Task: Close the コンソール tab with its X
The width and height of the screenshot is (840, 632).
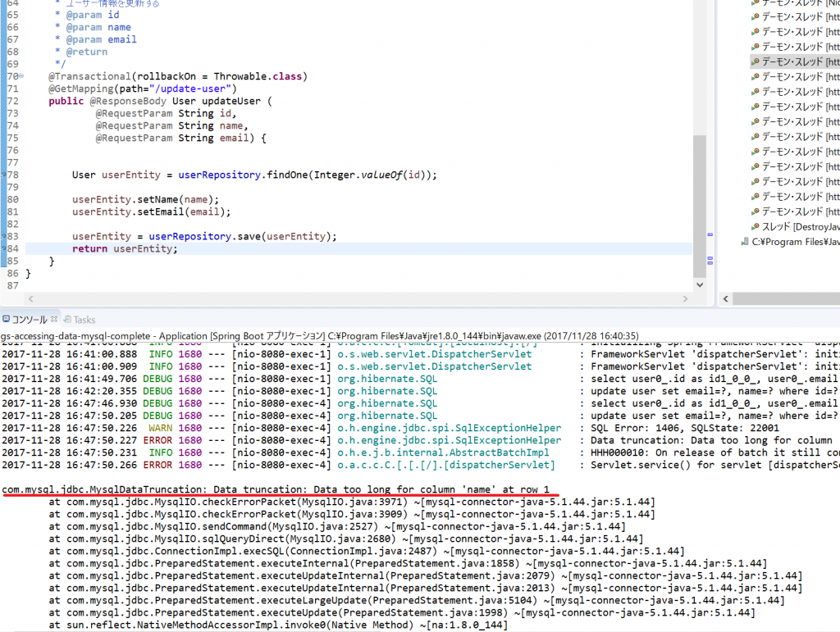Action: 55,319
